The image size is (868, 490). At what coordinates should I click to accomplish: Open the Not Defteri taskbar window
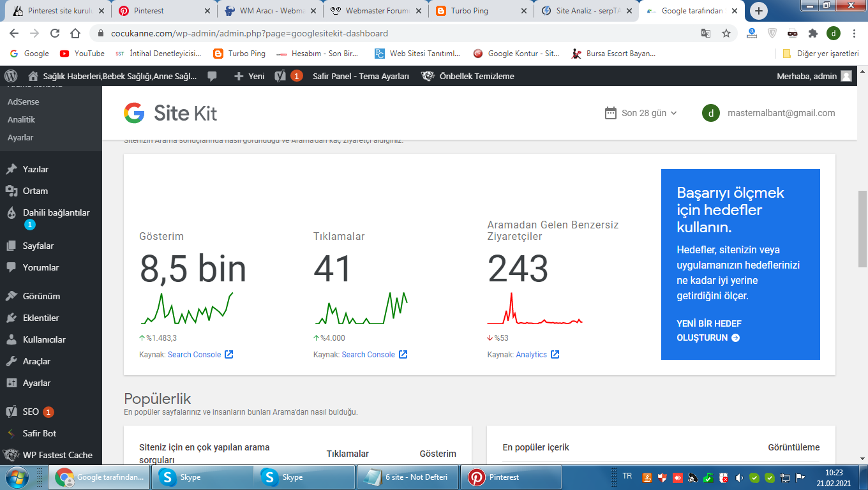(x=409, y=477)
